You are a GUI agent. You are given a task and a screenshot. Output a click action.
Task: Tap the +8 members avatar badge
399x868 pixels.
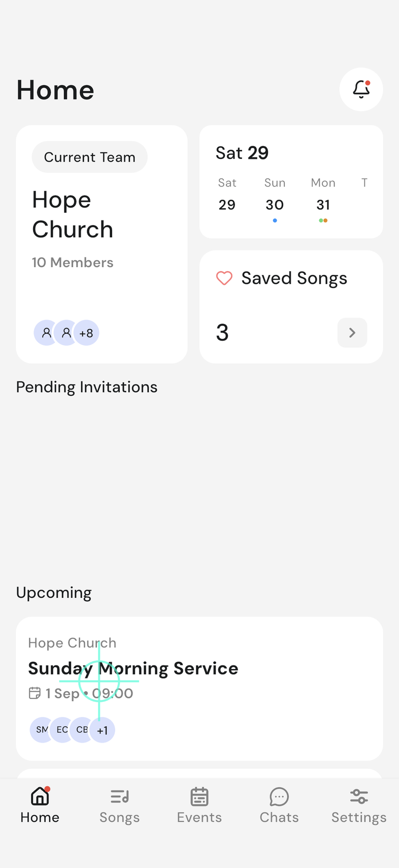(x=86, y=333)
